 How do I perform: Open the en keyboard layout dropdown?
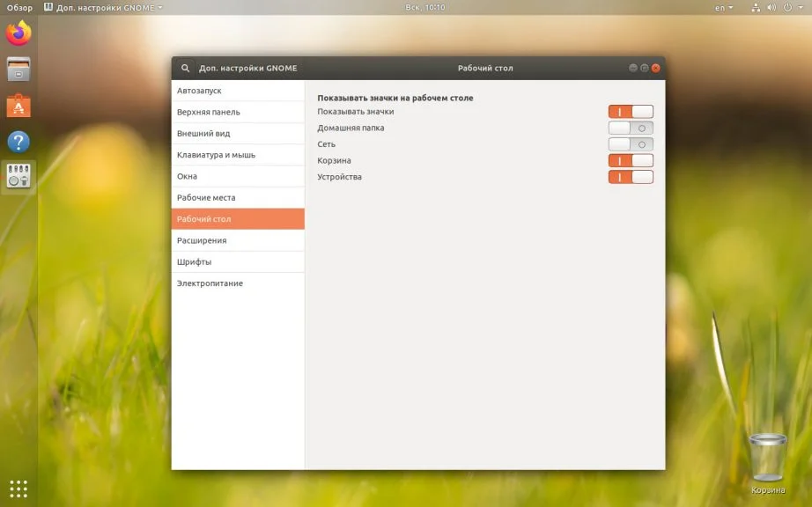tap(724, 7)
